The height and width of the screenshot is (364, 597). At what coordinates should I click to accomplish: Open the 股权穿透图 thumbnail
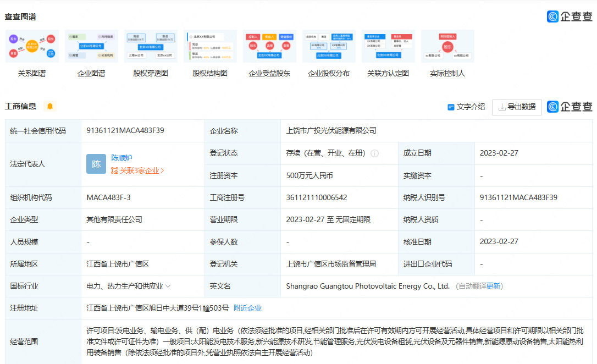(x=151, y=47)
